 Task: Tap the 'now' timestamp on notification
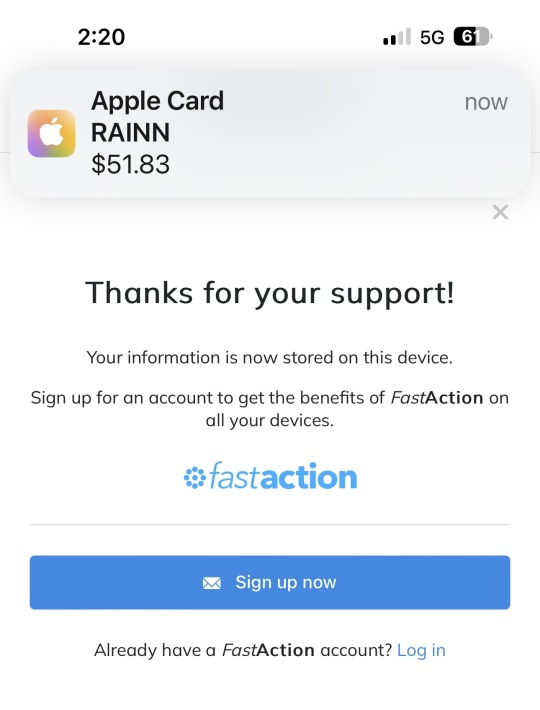[486, 102]
